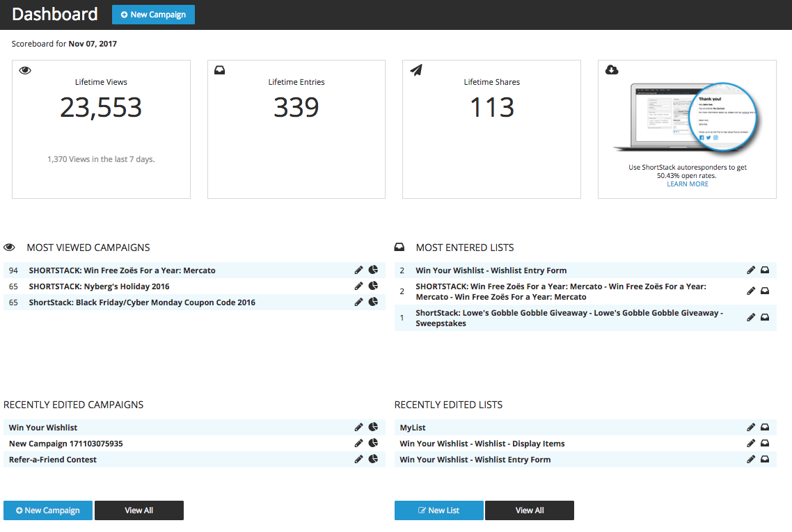This screenshot has width=792, height=532.
Task: Edit Lowe's Gobble Gobble Giveaway list pencil icon
Action: [x=750, y=317]
